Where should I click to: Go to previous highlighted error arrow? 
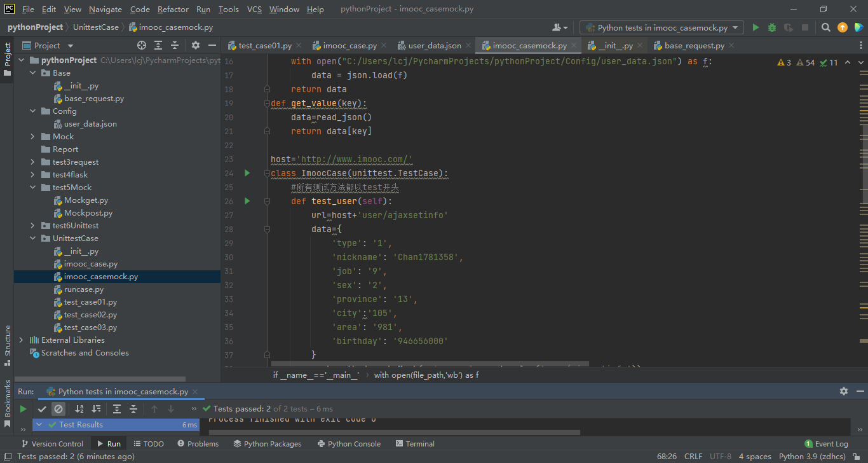coord(847,62)
